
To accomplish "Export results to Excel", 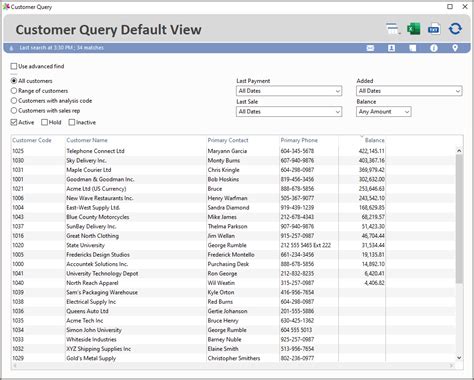I will (414, 29).
